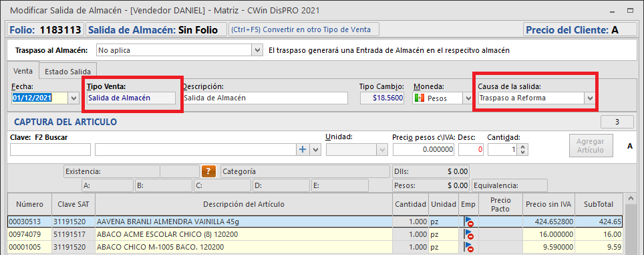The height and width of the screenshot is (255, 644).
Task: Click the Mexican flag icon in Moneda
Action: (x=419, y=98)
